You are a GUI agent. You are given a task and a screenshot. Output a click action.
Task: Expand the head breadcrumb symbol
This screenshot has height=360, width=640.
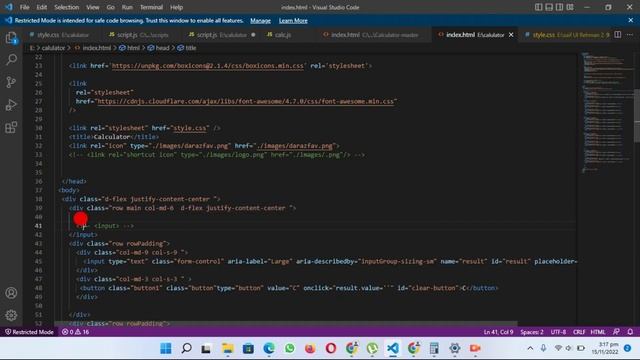tap(158, 48)
